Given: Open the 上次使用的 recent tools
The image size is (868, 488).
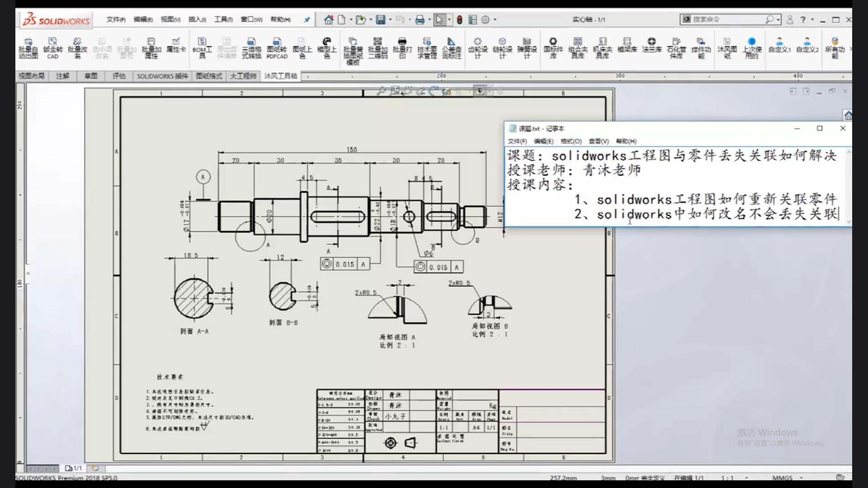Looking at the screenshot, I should coord(752,48).
